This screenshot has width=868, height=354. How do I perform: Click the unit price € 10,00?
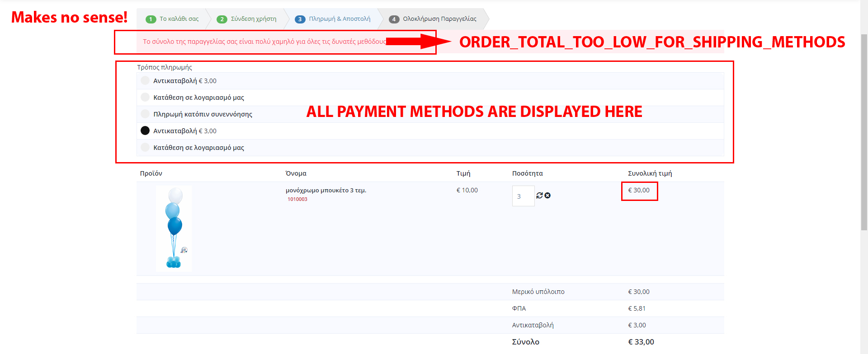click(467, 190)
